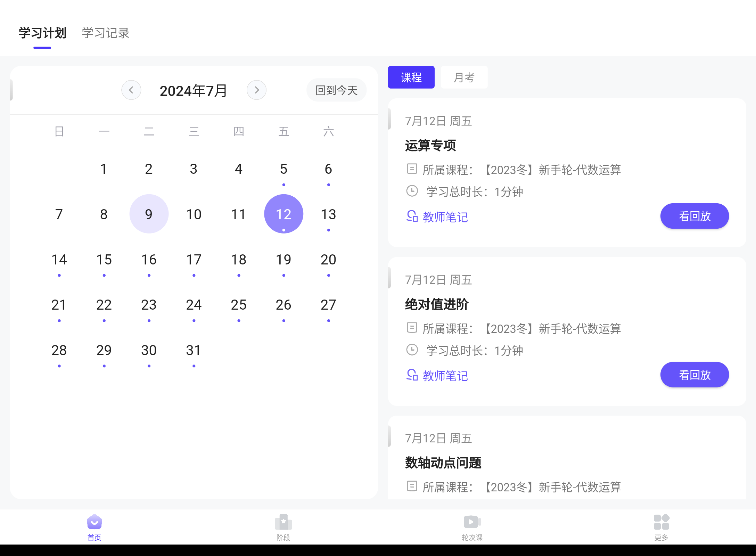Click clock icon in 运算专项 card
Viewport: 756px width, 556px height.
coord(412,191)
